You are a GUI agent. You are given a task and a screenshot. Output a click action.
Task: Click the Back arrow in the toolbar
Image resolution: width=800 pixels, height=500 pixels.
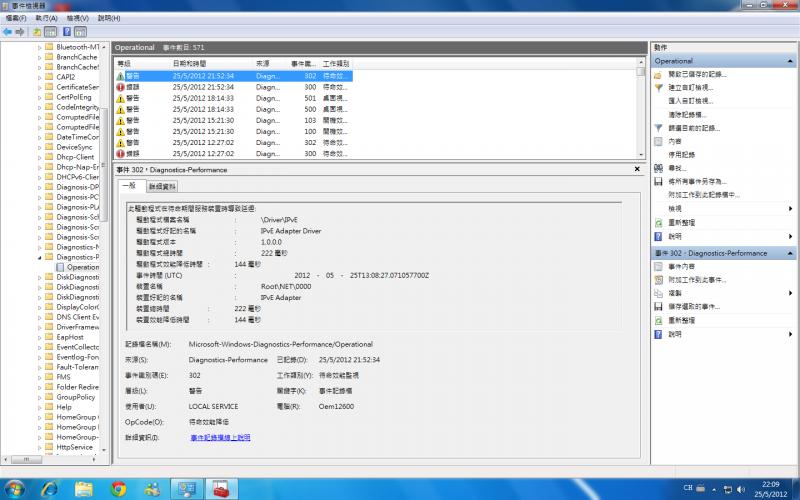[7, 32]
